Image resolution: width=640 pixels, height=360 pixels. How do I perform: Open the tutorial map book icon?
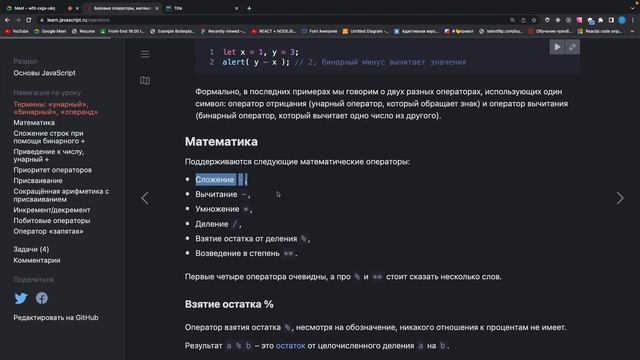tap(145, 80)
